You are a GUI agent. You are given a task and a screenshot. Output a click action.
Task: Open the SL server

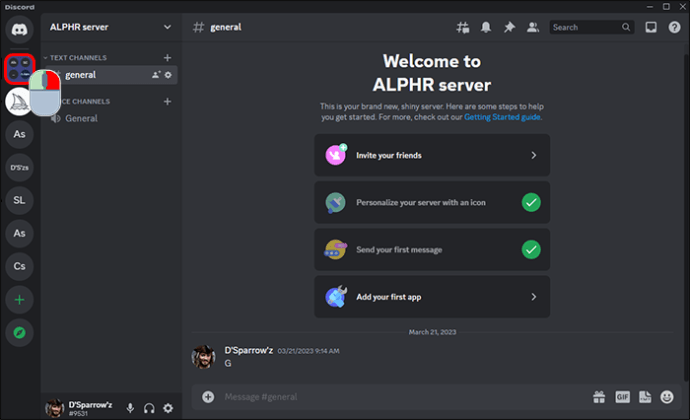pos(19,200)
